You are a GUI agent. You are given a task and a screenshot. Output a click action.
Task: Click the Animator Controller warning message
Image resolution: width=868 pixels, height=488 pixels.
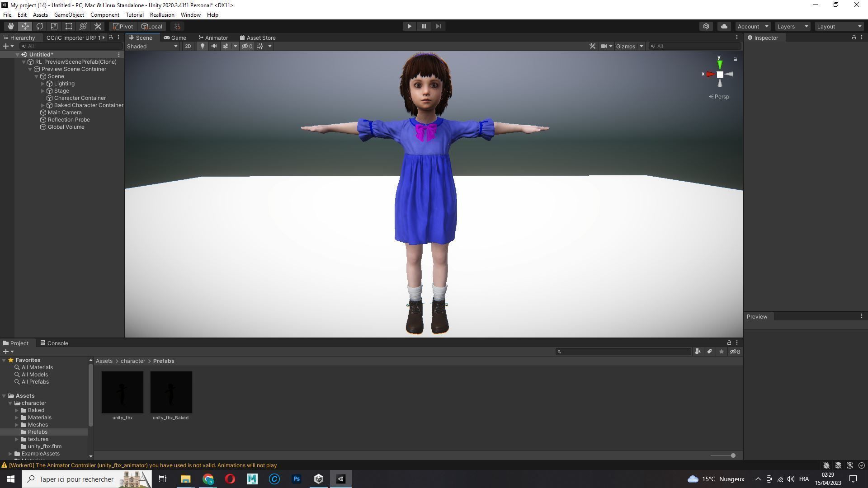click(x=143, y=465)
